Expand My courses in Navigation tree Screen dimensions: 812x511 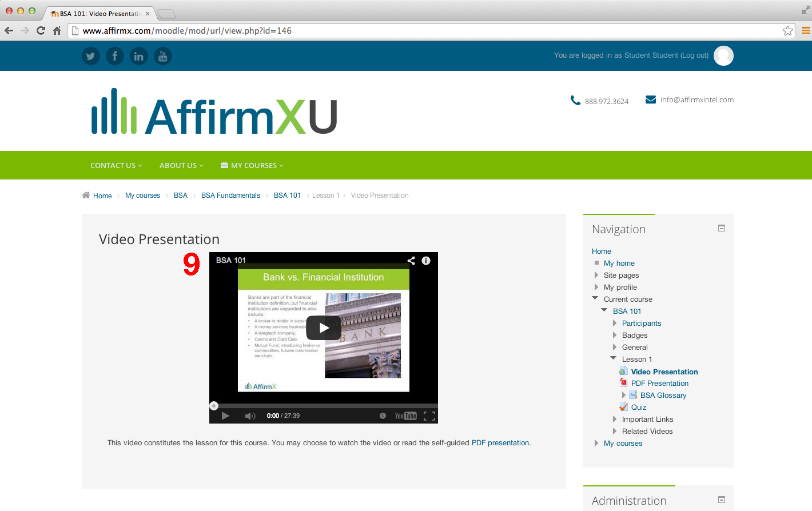click(x=596, y=443)
